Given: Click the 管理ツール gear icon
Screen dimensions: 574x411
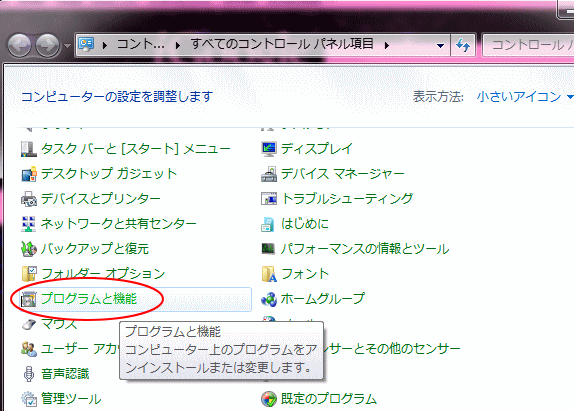Looking at the screenshot, I should (x=29, y=399).
